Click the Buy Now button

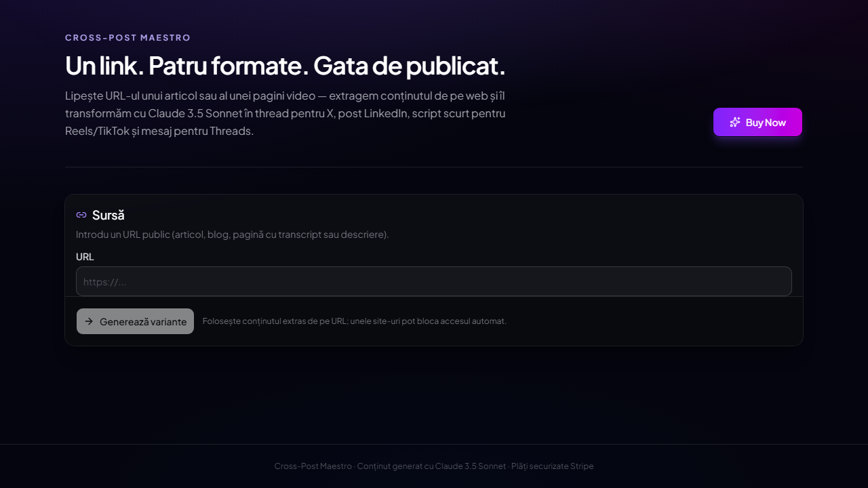[x=757, y=122]
